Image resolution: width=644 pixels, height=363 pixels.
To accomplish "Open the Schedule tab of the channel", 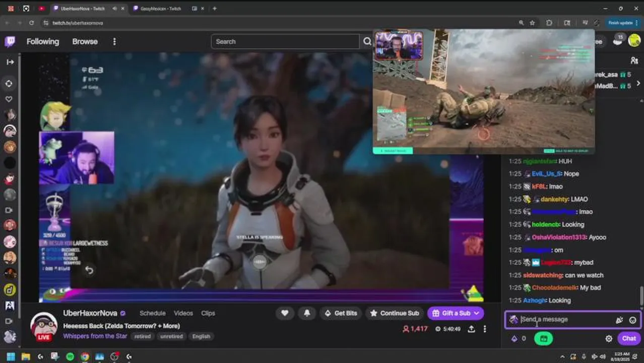I will pos(152,313).
